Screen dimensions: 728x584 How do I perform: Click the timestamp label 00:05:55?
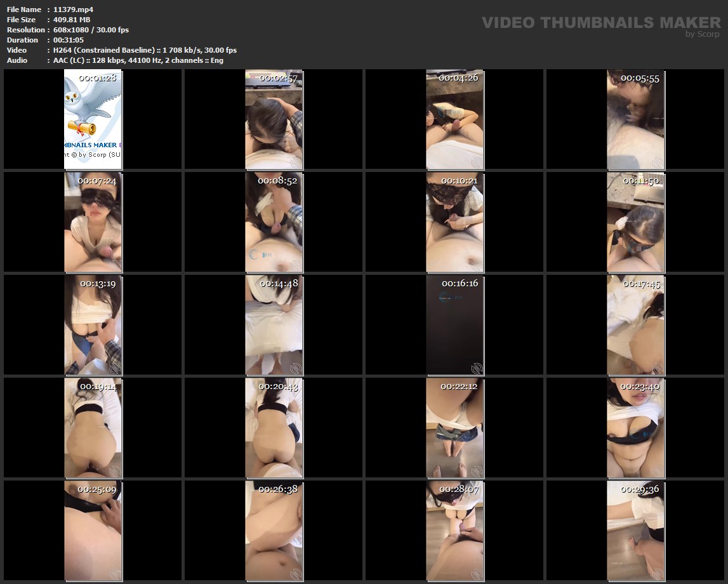pyautogui.click(x=640, y=78)
